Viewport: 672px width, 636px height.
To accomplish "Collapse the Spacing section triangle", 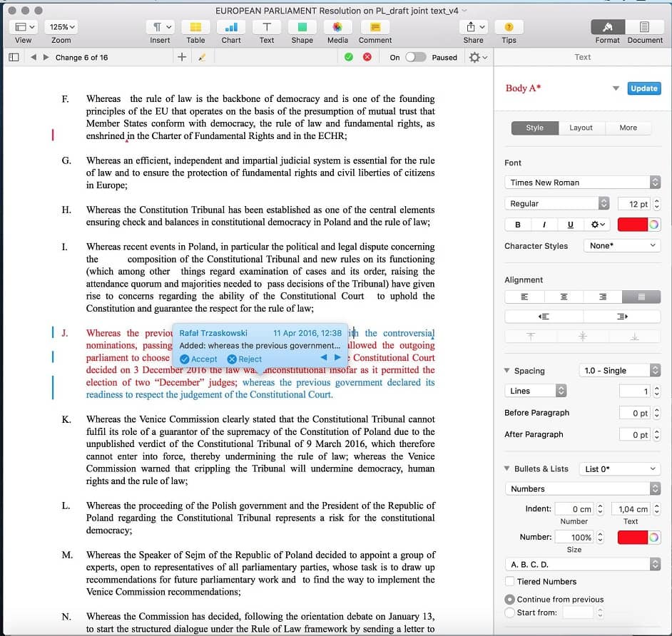I will tap(507, 371).
